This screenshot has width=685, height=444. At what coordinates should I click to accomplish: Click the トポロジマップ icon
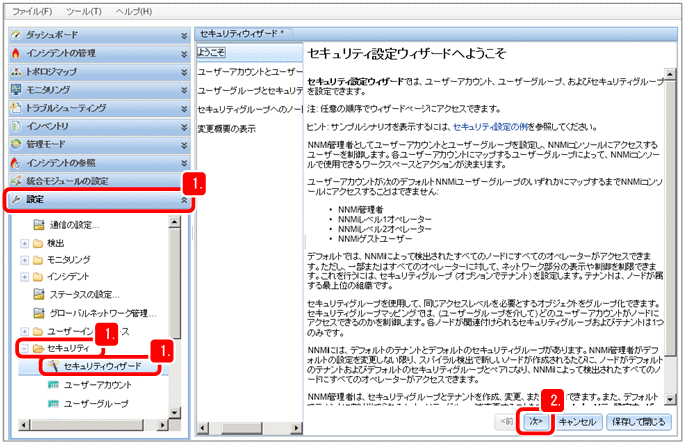click(16, 72)
